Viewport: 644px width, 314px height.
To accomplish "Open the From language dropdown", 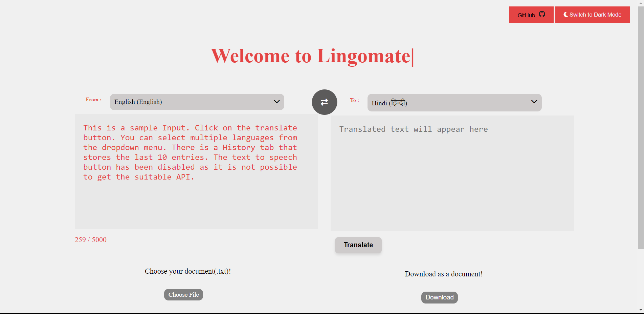I will coord(197,102).
